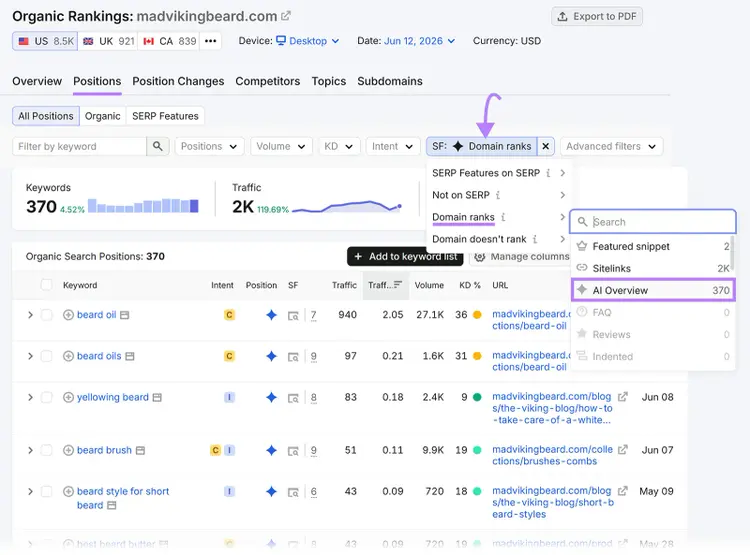Open the Positions filter dropdown

coord(209,146)
